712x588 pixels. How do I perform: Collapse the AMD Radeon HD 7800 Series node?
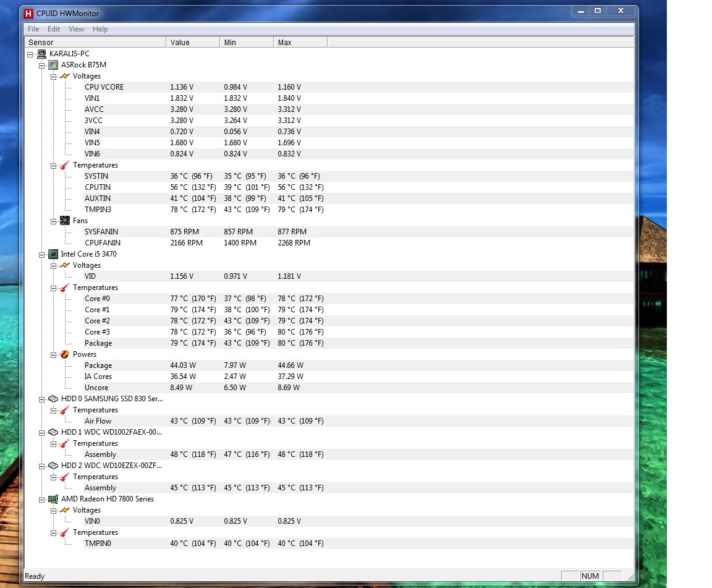[42, 500]
